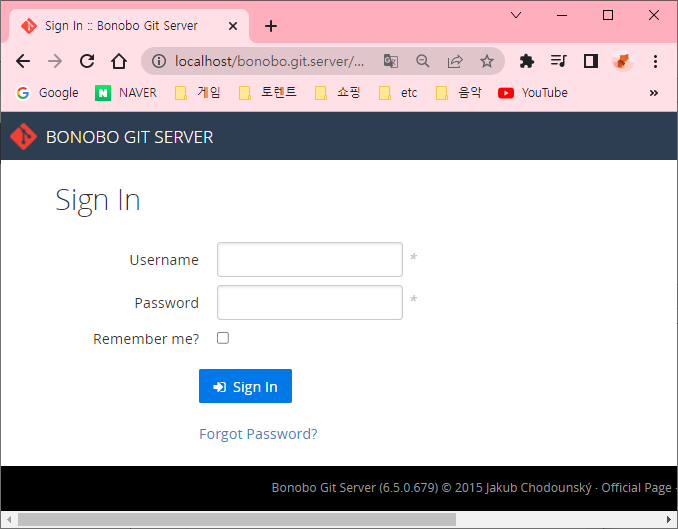Viewport: 678px width, 529px height.
Task: Go to the browser home page icon
Action: pos(119,61)
